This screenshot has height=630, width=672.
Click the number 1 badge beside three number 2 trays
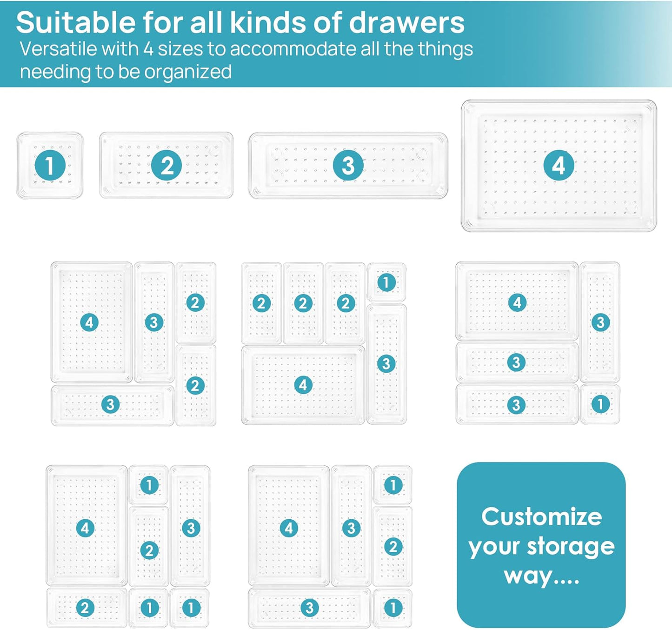point(386,282)
